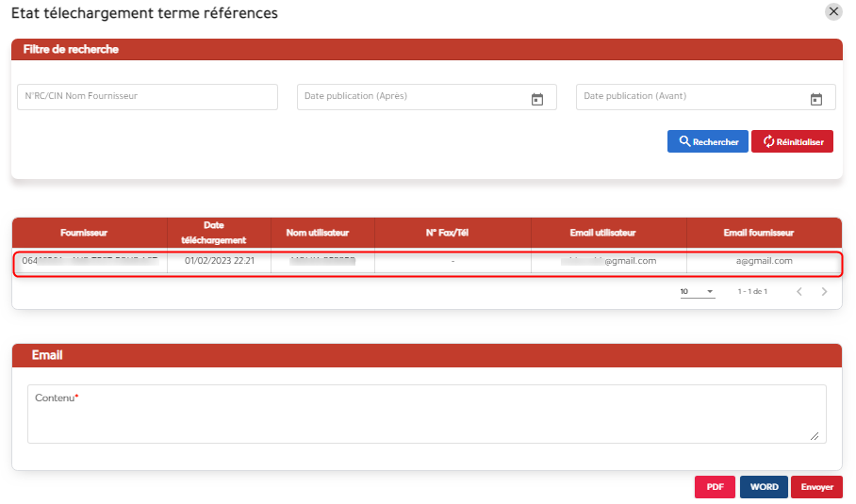856x504 pixels.
Task: Expand the rows-per-page dropdown showing 10
Action: click(698, 292)
